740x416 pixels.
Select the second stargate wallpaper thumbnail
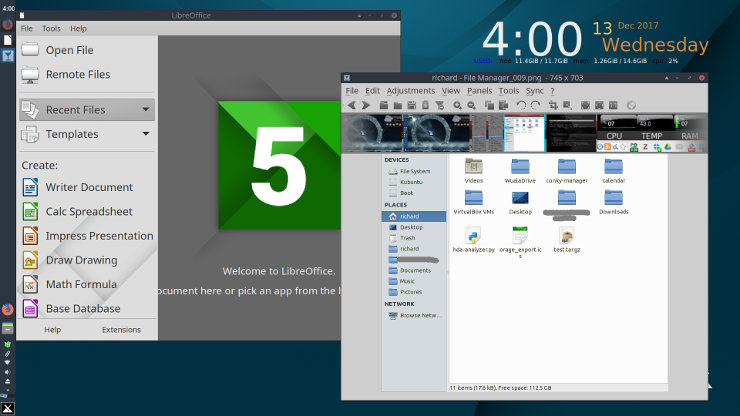tap(437, 133)
